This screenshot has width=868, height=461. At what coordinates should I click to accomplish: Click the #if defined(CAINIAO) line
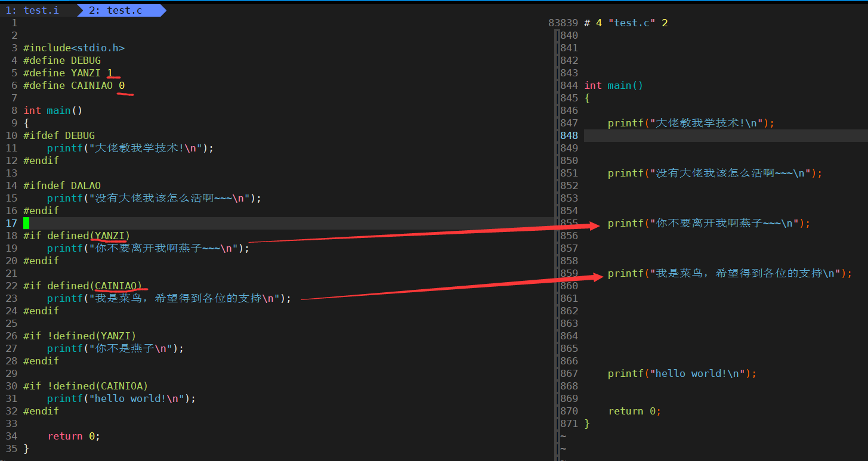pyautogui.click(x=83, y=286)
